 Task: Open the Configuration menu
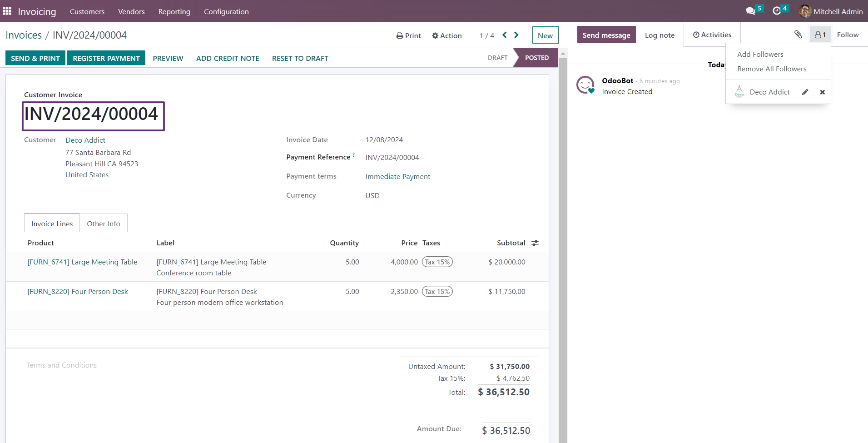coord(226,11)
